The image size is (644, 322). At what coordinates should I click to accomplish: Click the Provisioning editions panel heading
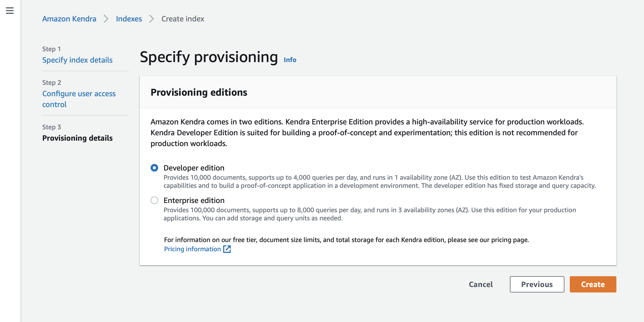click(x=199, y=92)
